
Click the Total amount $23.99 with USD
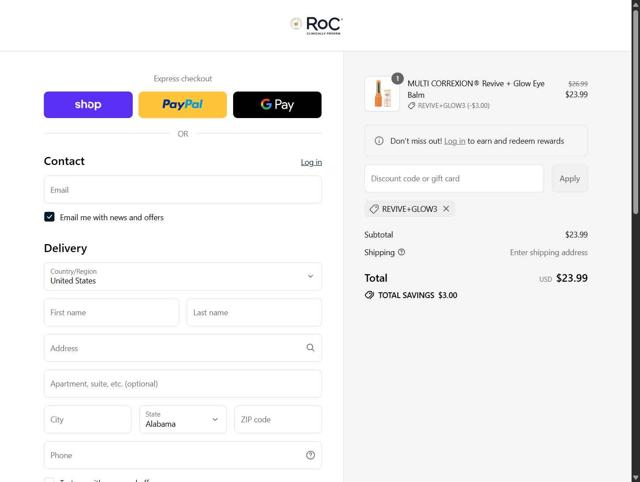point(563,278)
